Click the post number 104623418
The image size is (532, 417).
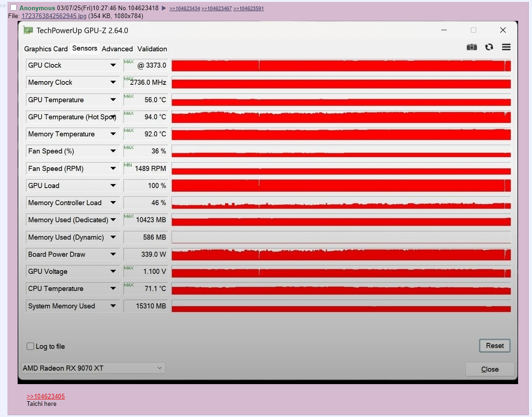[143, 8]
